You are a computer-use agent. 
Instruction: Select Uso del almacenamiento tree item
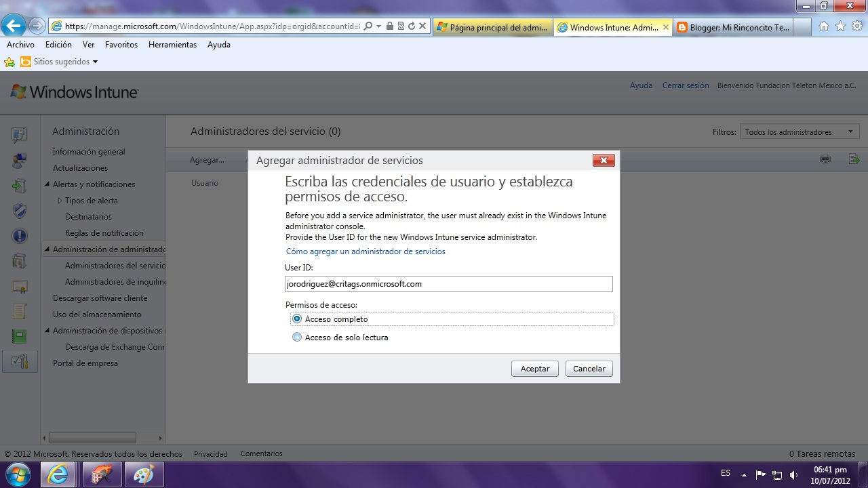click(97, 314)
